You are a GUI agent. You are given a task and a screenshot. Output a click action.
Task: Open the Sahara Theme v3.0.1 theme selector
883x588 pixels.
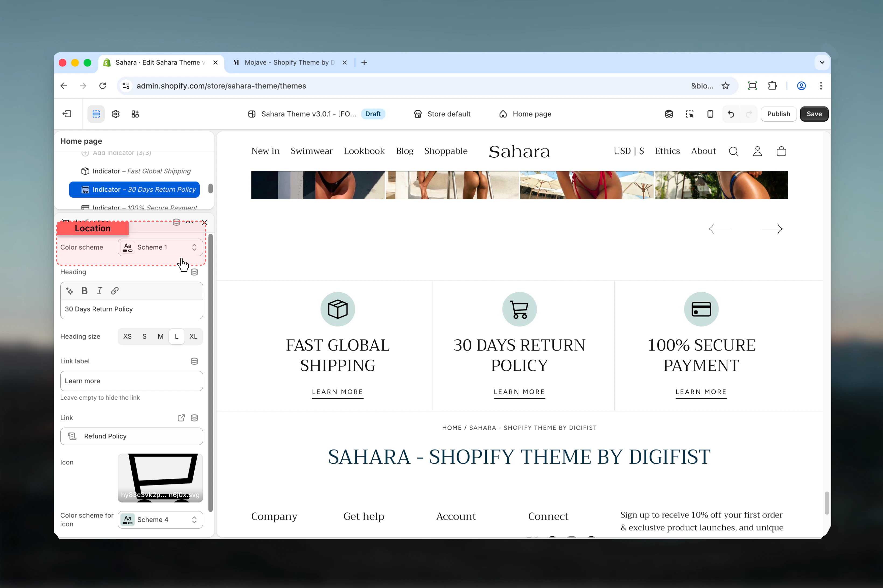pyautogui.click(x=316, y=114)
